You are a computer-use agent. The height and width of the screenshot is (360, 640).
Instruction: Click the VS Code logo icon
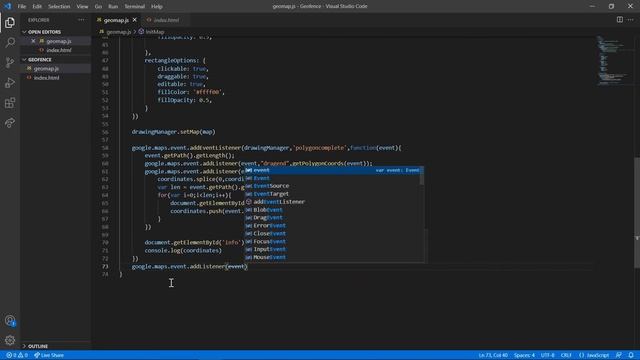7,6
